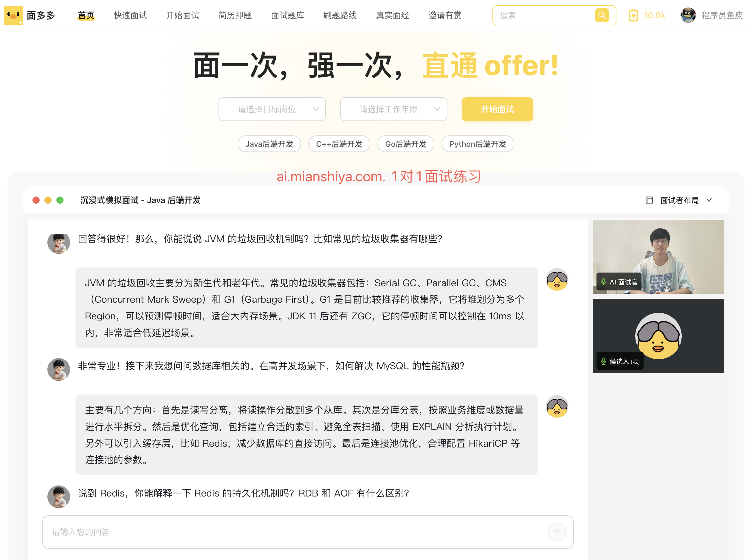Click the 面多多 duck logo icon
Image resolution: width=750 pixels, height=560 pixels.
(x=13, y=15)
